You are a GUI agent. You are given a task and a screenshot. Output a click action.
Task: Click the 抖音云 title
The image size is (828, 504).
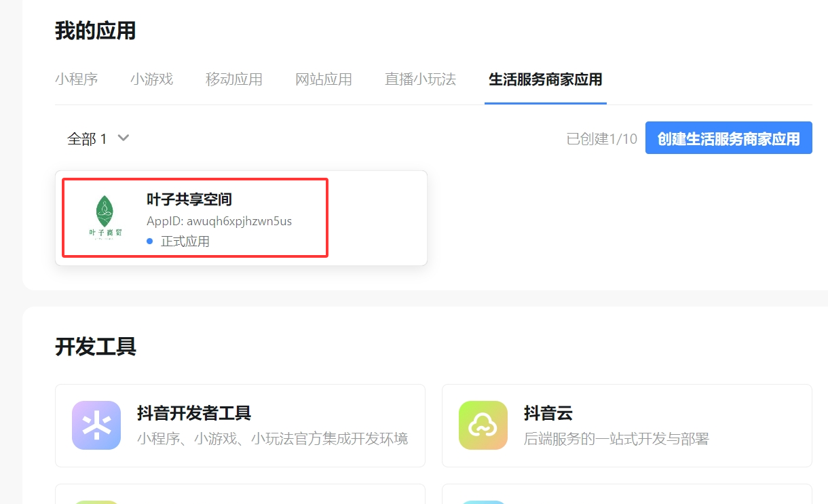(x=548, y=413)
